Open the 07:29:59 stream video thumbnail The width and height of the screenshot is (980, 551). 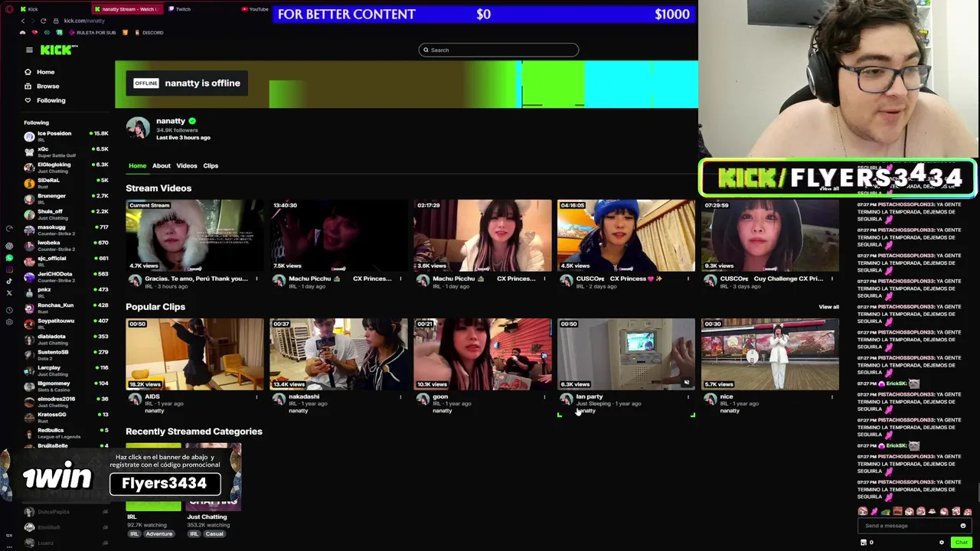770,236
